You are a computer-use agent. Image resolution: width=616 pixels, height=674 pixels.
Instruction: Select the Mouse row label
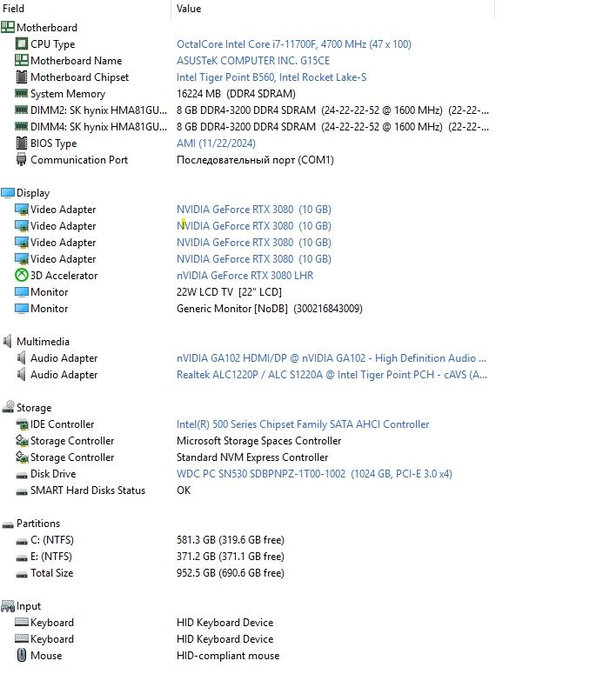(46, 656)
